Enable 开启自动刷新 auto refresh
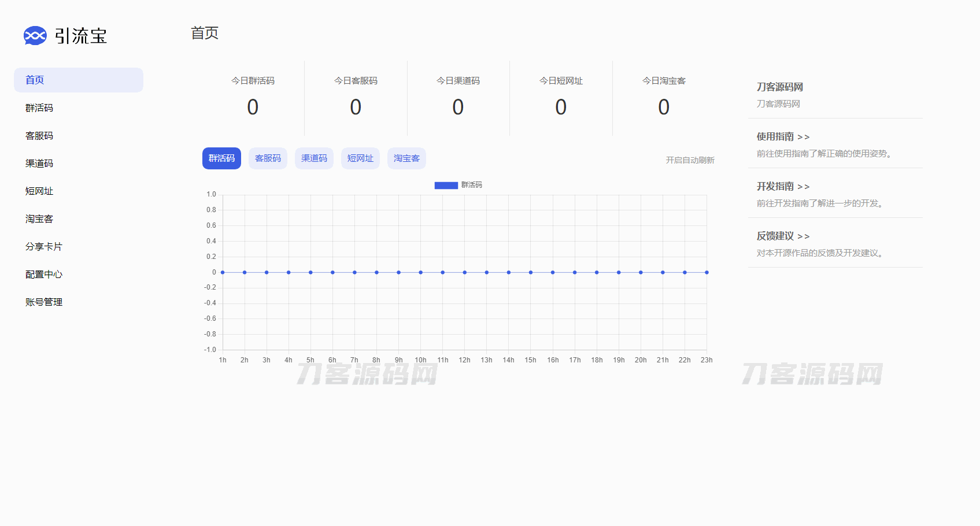980x526 pixels. pyautogui.click(x=690, y=160)
